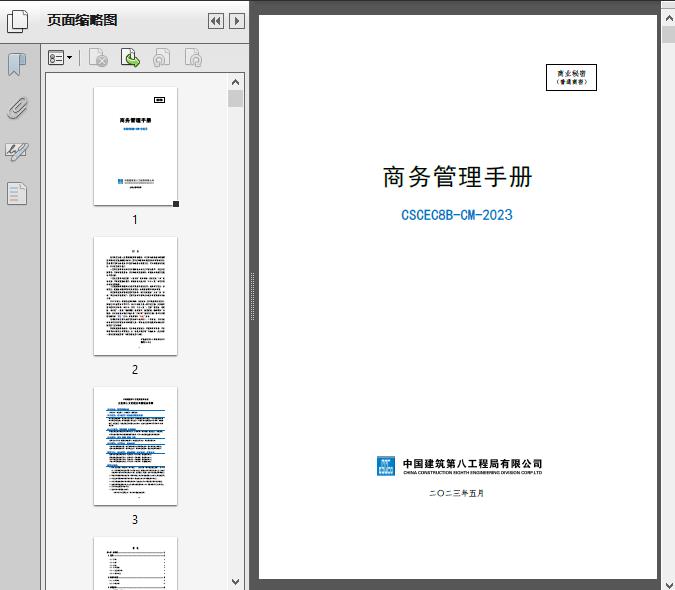Viewport: 675px width, 590px height.
Task: Click document view scroll up arrow
Action: (669, 18)
